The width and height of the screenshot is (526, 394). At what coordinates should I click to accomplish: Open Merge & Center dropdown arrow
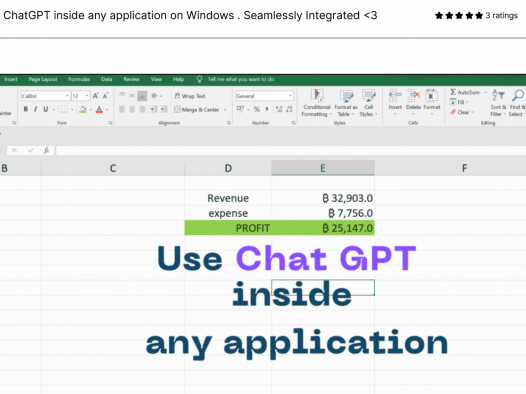tap(225, 110)
